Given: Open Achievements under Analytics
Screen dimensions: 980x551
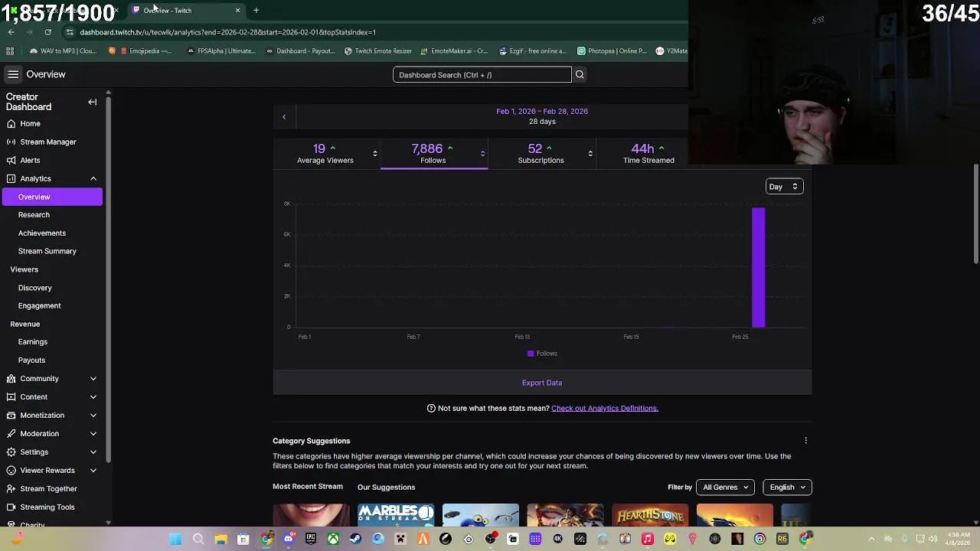Looking at the screenshot, I should point(42,233).
